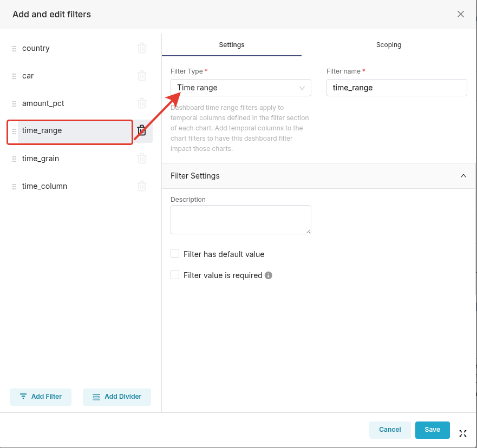Delete the country filter with trash icon

coord(142,48)
